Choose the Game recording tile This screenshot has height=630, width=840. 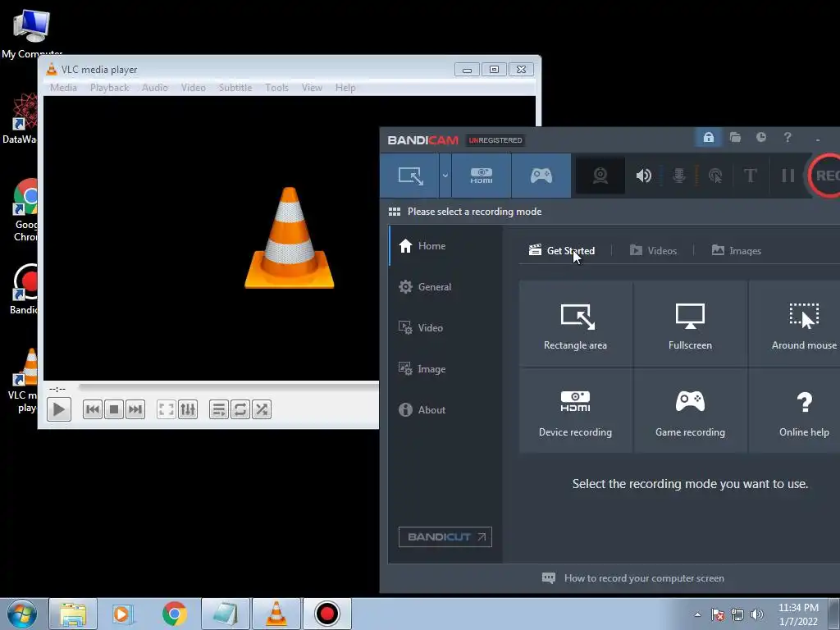(690, 411)
